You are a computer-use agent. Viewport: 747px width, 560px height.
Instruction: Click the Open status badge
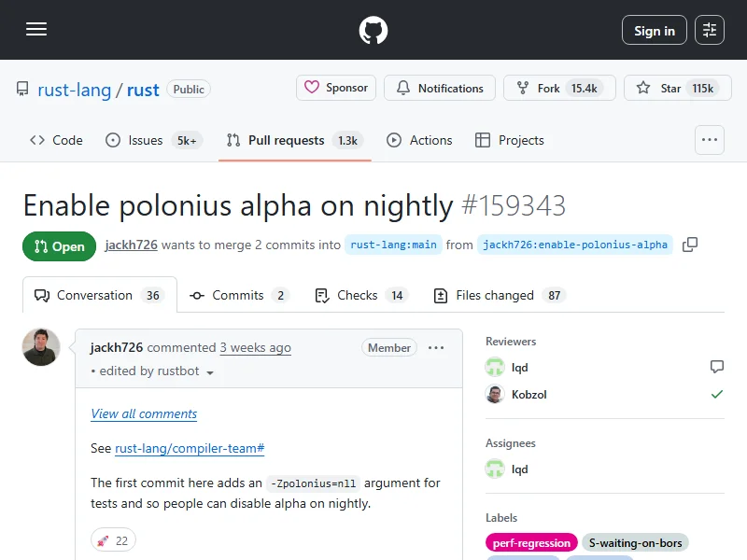point(59,246)
